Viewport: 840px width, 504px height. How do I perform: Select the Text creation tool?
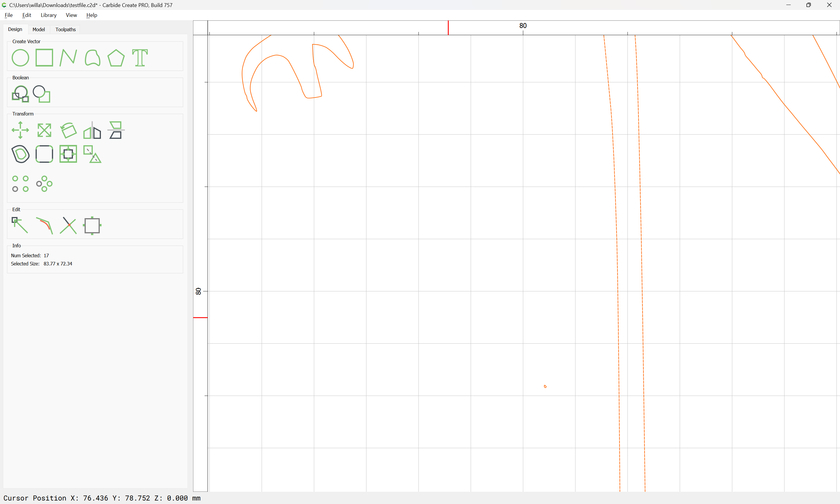coord(140,58)
